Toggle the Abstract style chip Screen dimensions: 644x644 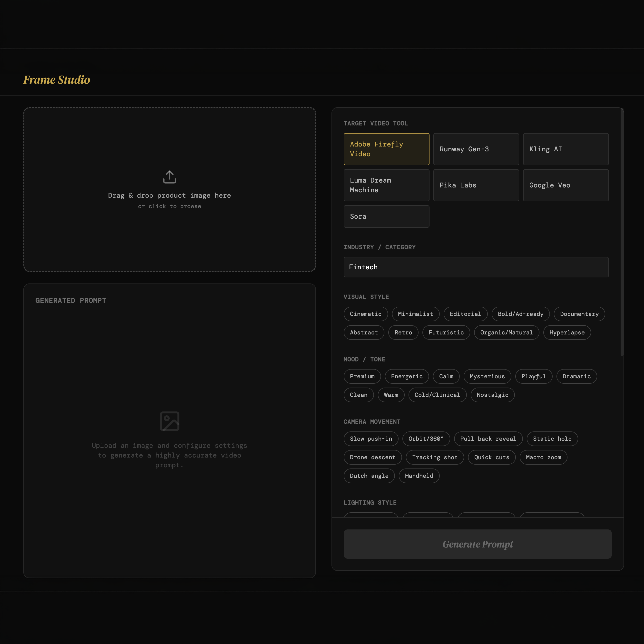pos(364,332)
